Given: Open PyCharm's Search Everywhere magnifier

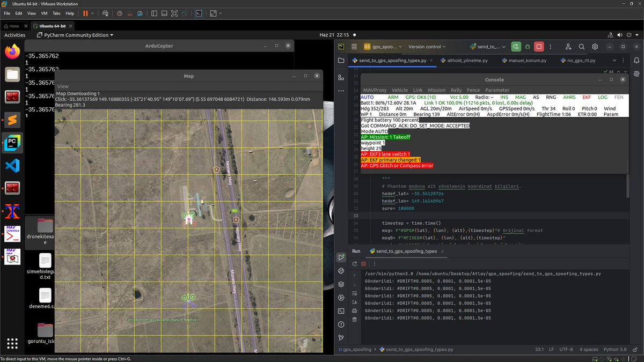Looking at the screenshot, I should [581, 47].
